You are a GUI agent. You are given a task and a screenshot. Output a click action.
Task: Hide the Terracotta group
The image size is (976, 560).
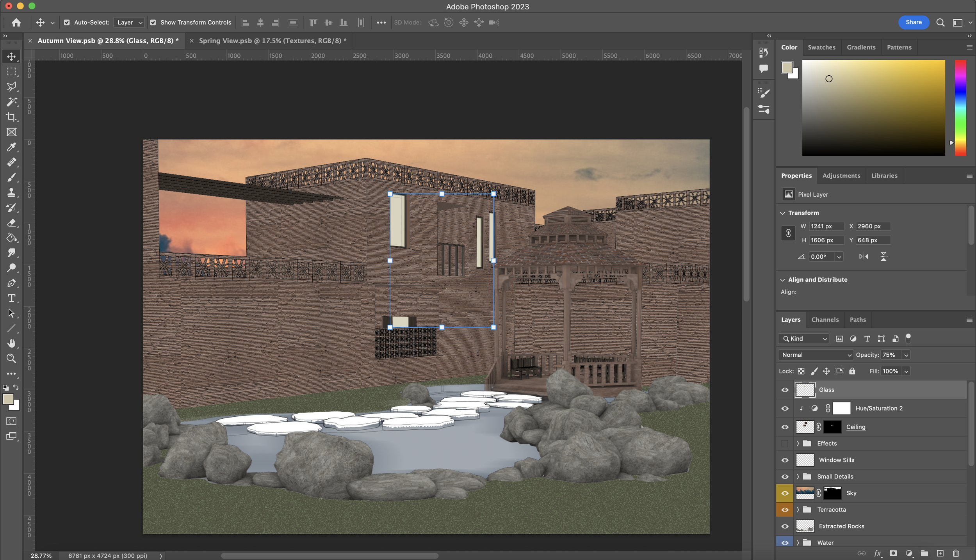coord(785,510)
